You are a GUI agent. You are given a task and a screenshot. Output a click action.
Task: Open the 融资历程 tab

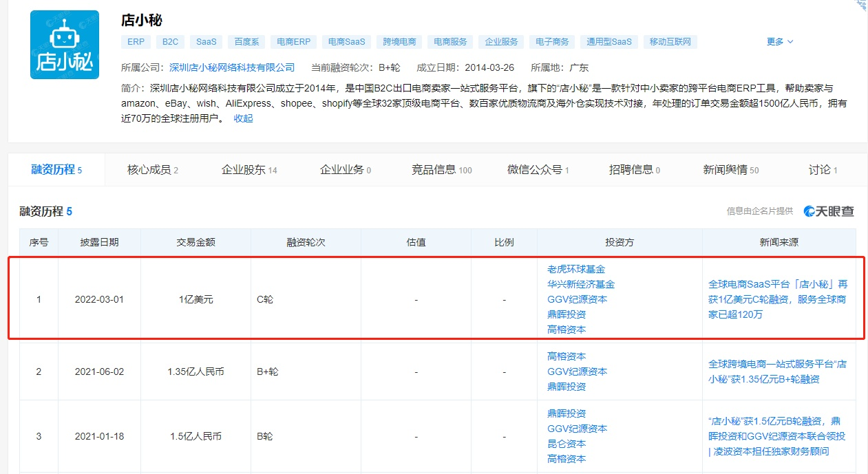coord(56,170)
